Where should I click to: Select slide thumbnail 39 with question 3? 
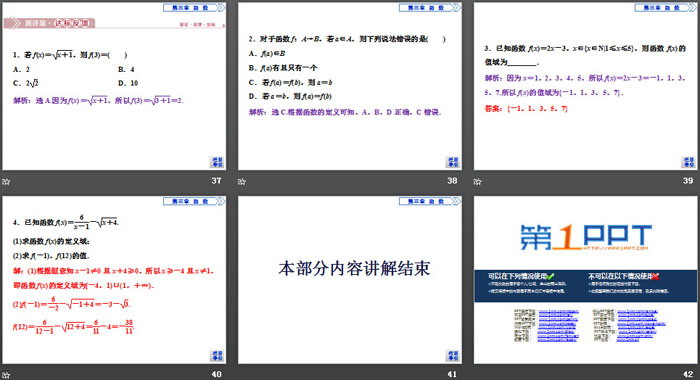pyautogui.click(x=586, y=86)
